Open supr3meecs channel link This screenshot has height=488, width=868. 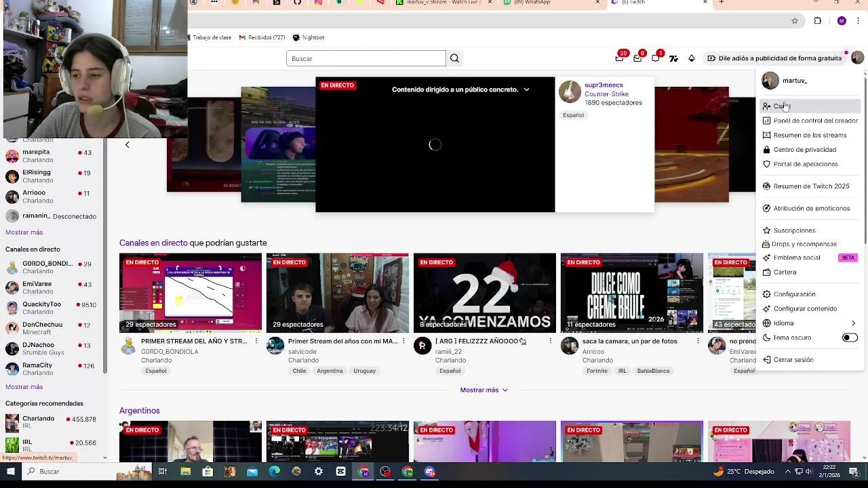click(x=604, y=85)
